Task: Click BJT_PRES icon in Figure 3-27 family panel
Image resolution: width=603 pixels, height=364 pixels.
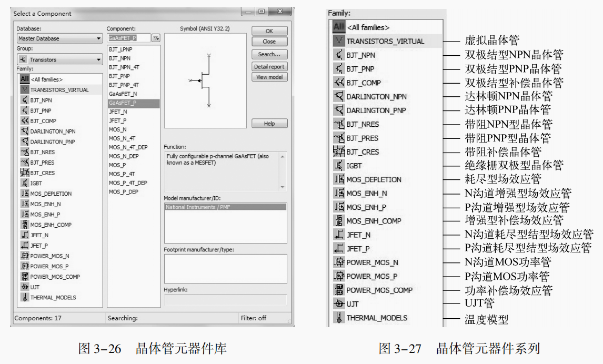Action: pyautogui.click(x=339, y=138)
